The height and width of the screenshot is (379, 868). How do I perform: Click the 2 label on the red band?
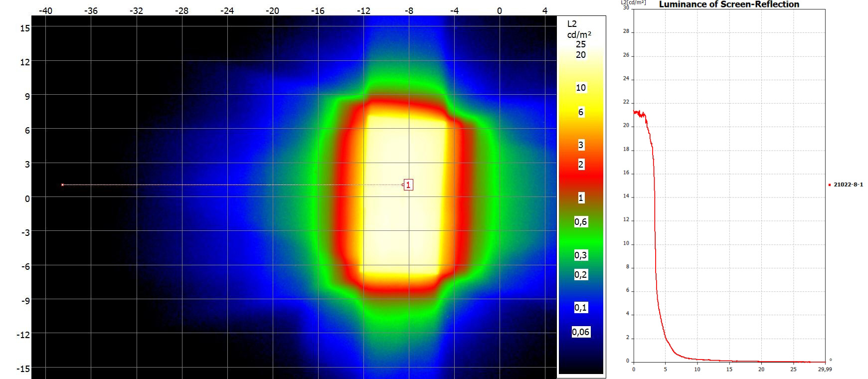pos(580,165)
